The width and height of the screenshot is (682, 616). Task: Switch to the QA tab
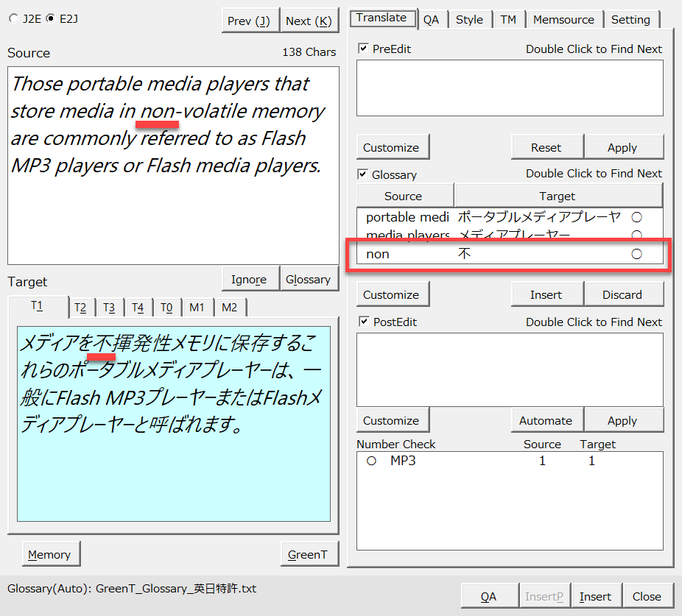(x=431, y=20)
